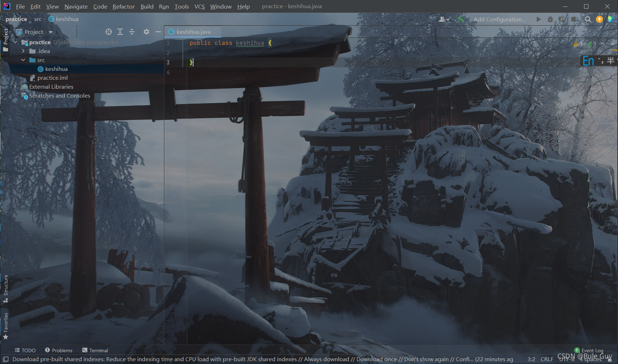Click the CRLF line separator indicator

(547, 359)
